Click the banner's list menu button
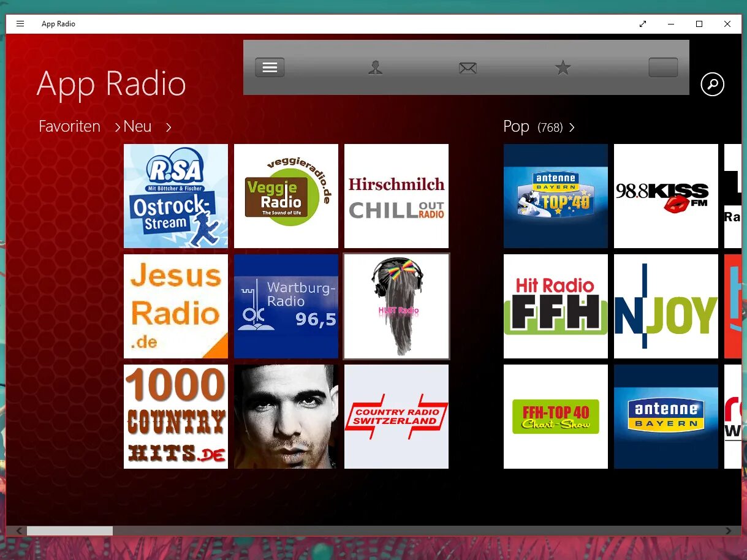The image size is (747, 560). pos(270,67)
